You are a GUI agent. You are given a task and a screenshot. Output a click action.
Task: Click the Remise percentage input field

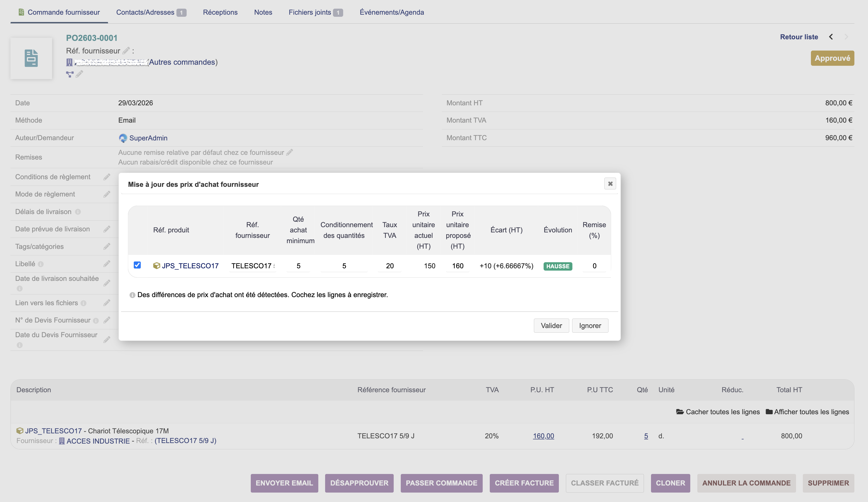click(x=594, y=266)
